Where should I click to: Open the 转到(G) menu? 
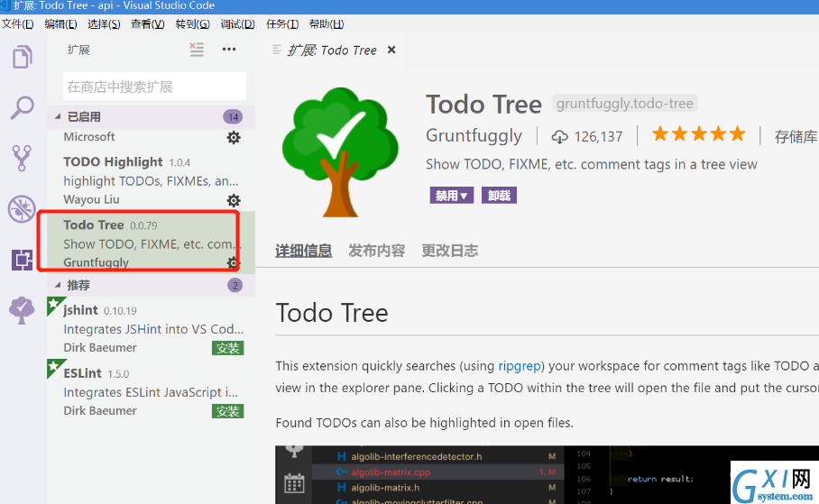click(x=193, y=24)
